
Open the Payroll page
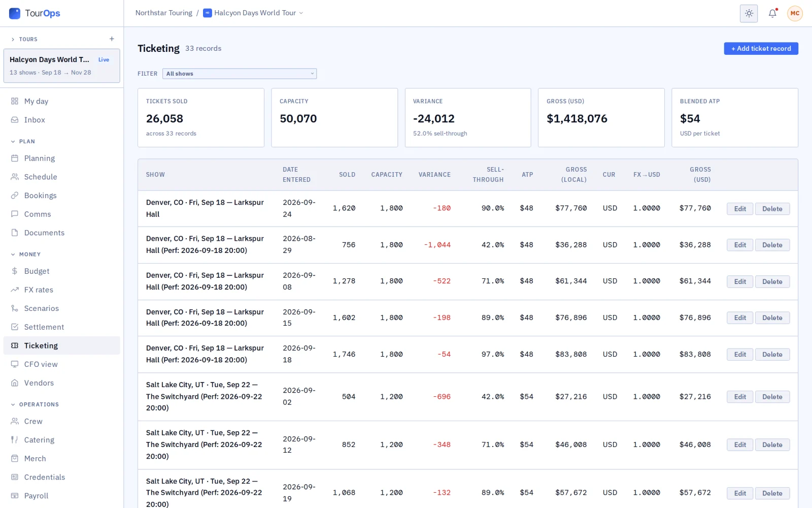(62, 496)
